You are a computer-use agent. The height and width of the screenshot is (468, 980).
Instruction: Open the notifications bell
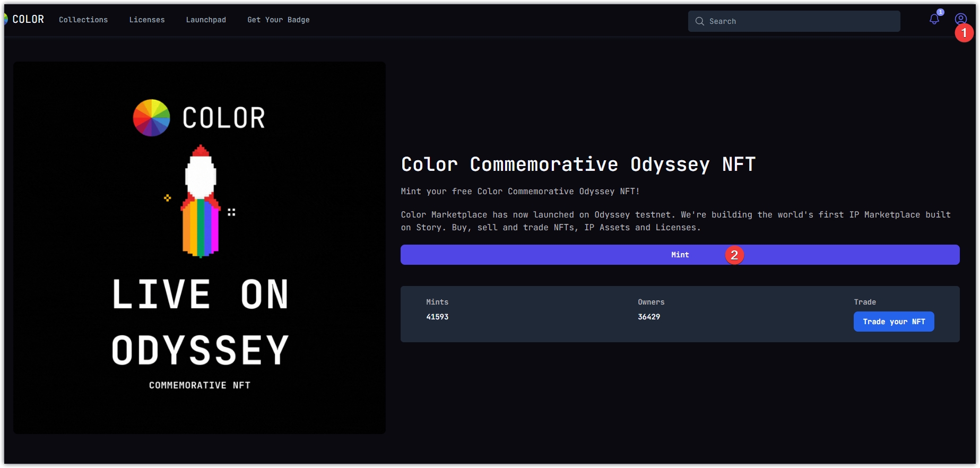coord(934,20)
